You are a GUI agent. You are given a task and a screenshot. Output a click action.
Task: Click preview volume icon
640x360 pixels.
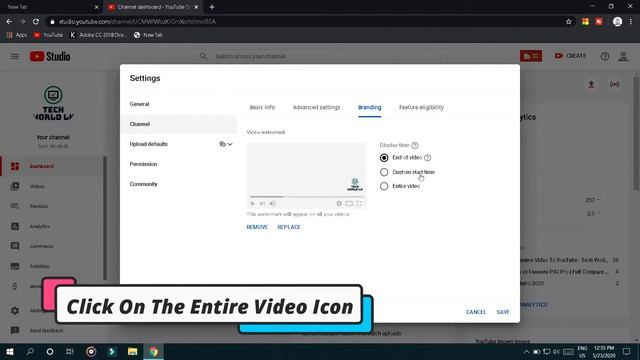pos(273,203)
